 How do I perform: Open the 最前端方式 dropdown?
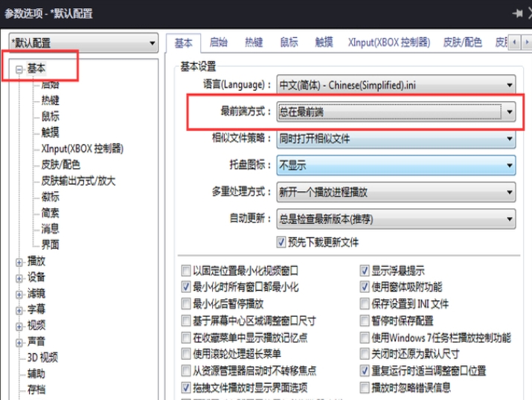pyautogui.click(x=396, y=112)
